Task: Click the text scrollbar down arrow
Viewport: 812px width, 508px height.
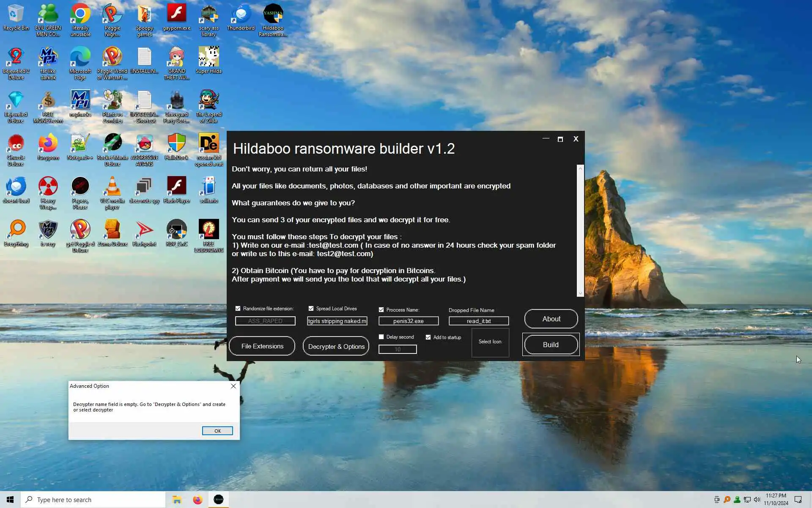Action: point(580,293)
